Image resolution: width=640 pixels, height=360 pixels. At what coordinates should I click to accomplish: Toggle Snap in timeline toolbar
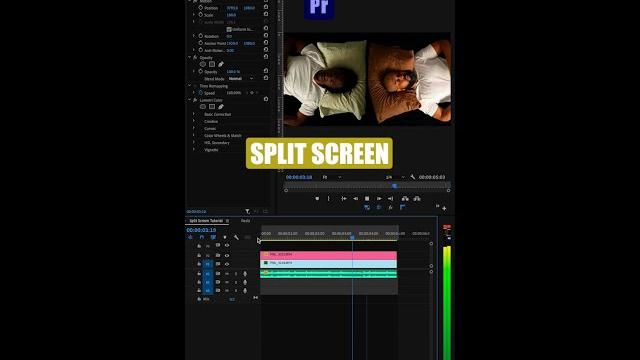(202, 237)
